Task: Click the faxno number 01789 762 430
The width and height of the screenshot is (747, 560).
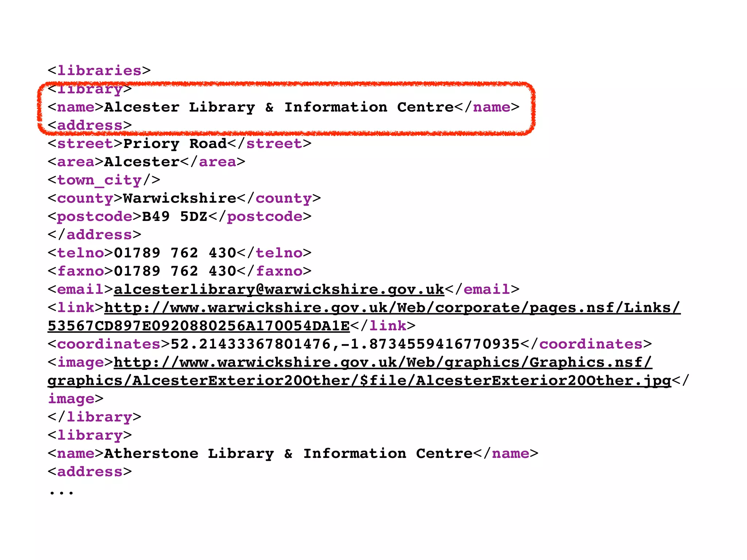Action: (175, 271)
